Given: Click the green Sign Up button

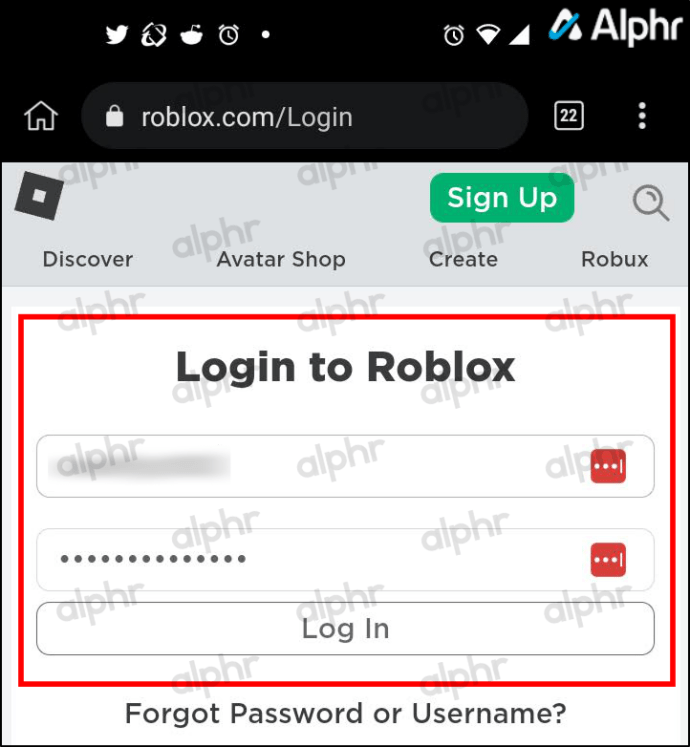Looking at the screenshot, I should click(502, 198).
